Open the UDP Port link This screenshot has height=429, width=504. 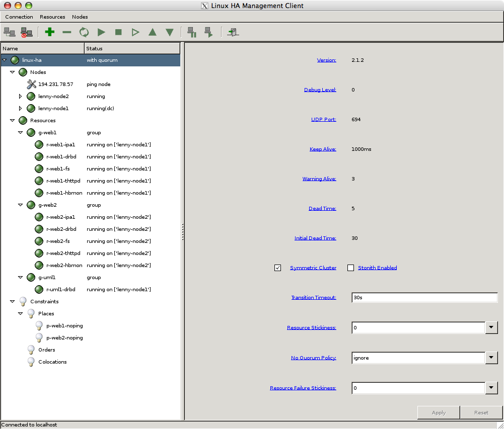click(324, 120)
